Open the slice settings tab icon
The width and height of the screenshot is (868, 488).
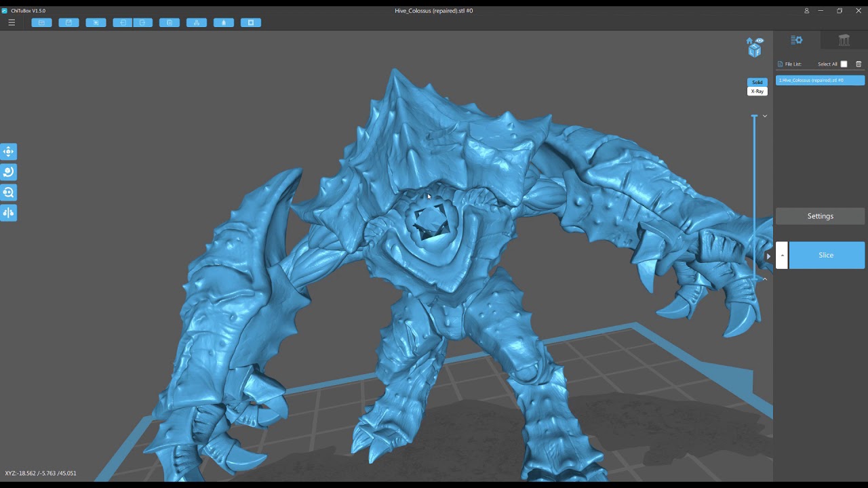[797, 41]
